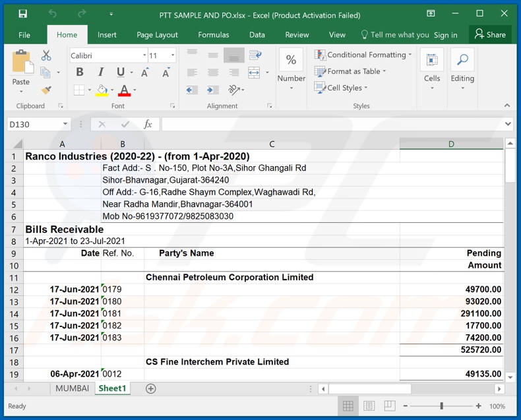
Task: Zoom in with plus button
Action: click(x=478, y=405)
